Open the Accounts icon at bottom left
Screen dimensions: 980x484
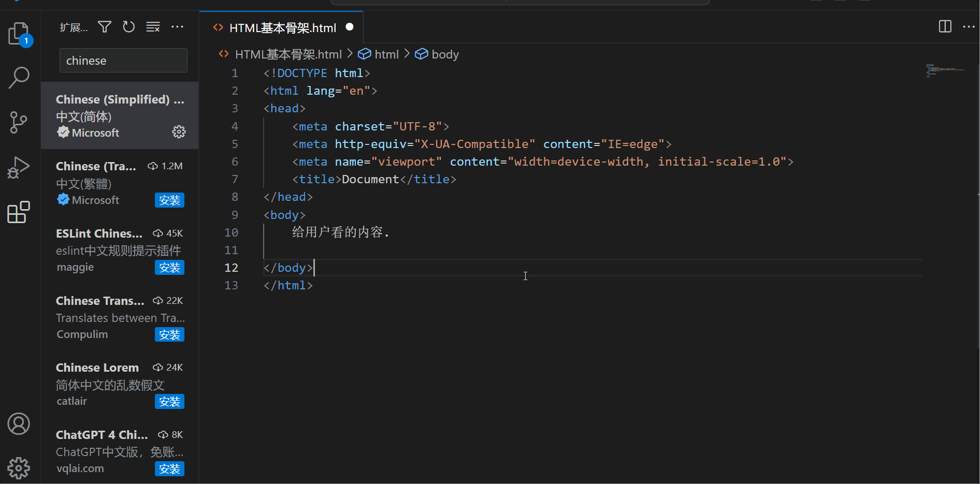(x=19, y=423)
